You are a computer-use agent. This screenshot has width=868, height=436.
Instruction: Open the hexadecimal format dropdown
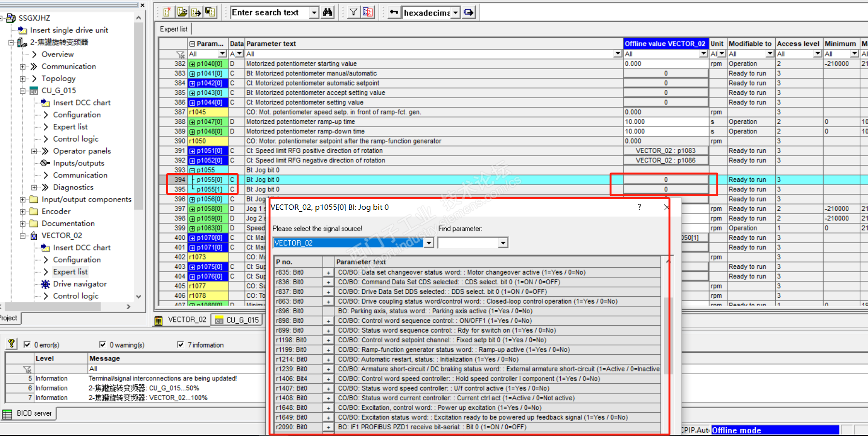(x=455, y=13)
